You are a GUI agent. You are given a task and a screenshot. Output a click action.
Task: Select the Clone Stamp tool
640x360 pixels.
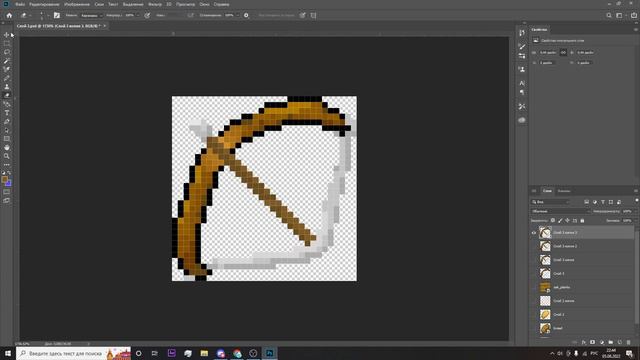click(x=7, y=87)
